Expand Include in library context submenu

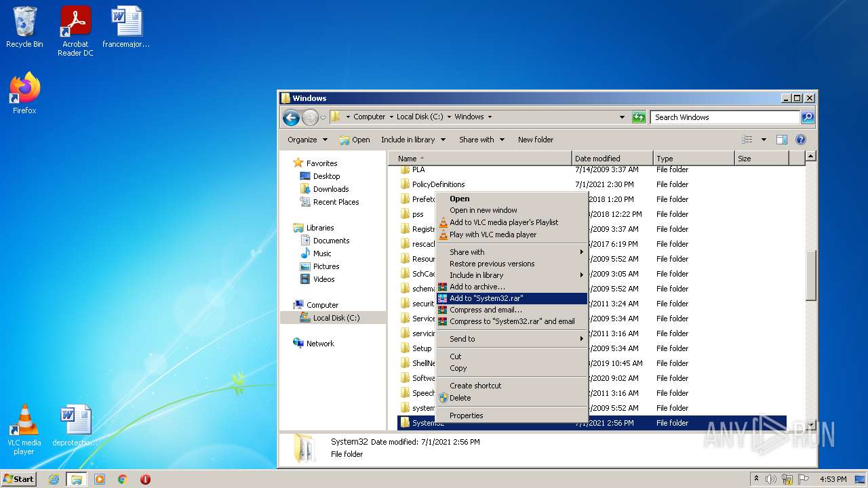pyautogui.click(x=512, y=275)
